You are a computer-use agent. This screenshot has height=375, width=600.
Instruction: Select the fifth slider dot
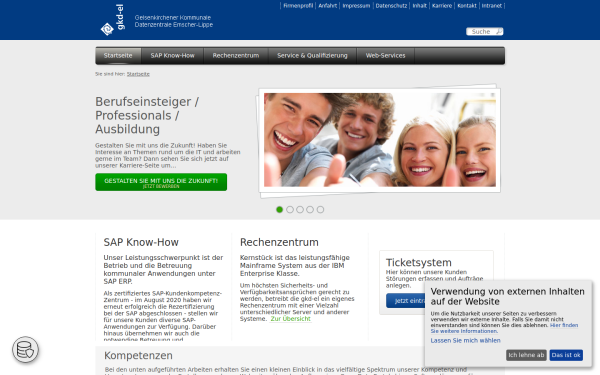320,209
